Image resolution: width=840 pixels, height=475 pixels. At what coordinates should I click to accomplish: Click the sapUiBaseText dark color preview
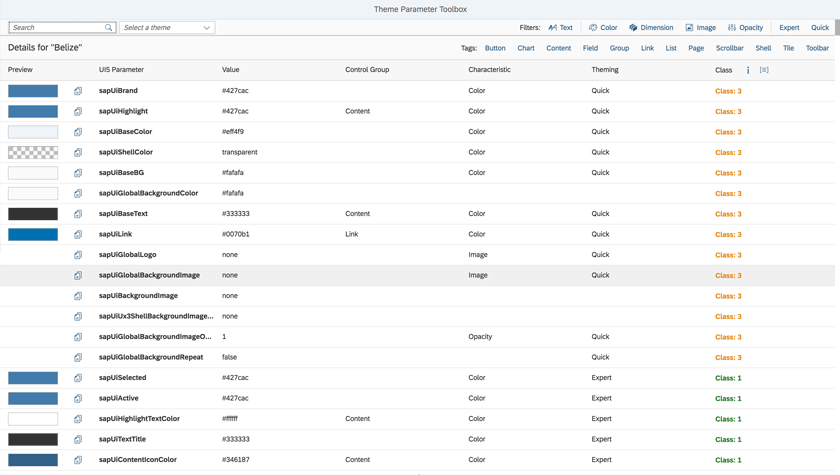pos(33,214)
